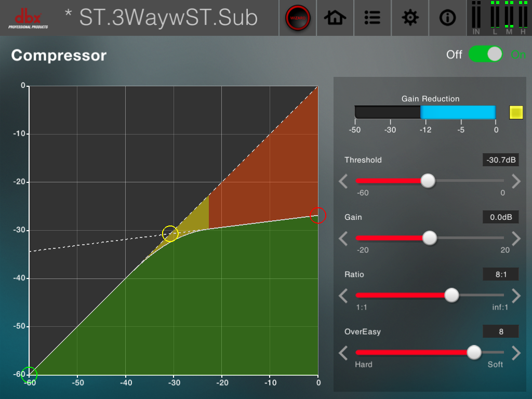Click the blue Gain Reduction meter bar
This screenshot has width=532, height=399.
click(x=458, y=112)
